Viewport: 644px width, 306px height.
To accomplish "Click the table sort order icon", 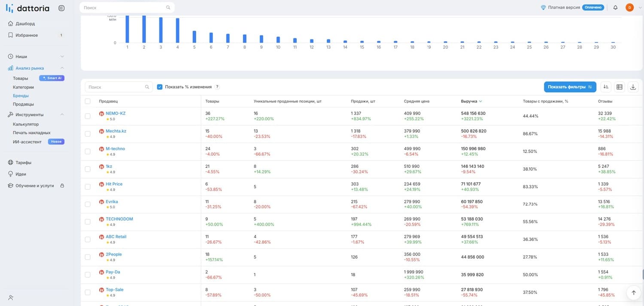I will tap(606, 87).
